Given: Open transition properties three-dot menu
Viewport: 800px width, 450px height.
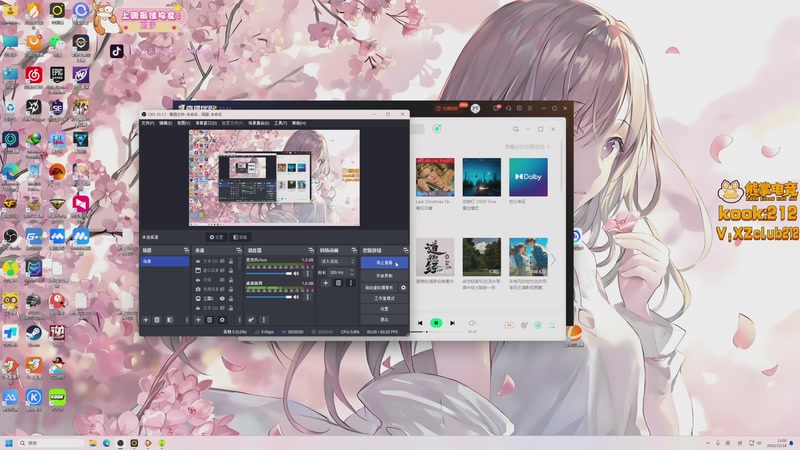Looking at the screenshot, I should point(351,283).
